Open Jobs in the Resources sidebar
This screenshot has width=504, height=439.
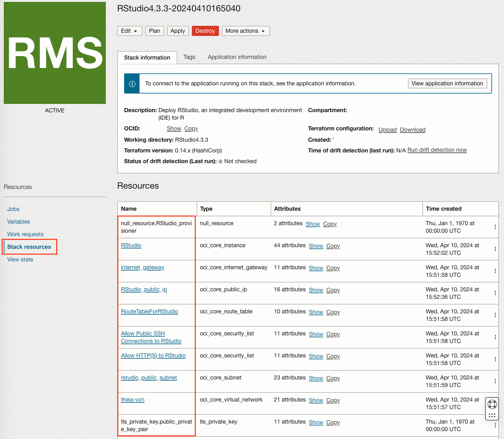tap(13, 209)
